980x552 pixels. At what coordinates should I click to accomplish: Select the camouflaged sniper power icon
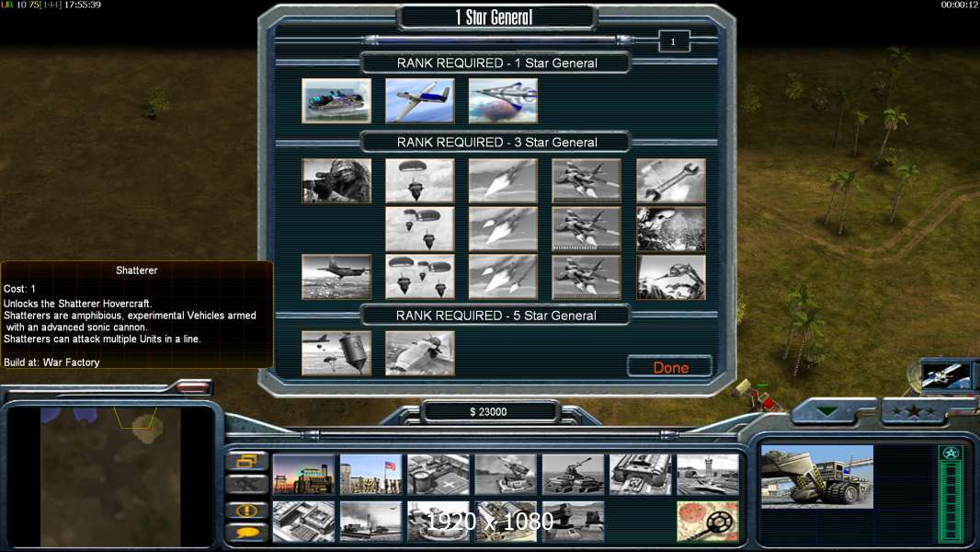click(336, 180)
